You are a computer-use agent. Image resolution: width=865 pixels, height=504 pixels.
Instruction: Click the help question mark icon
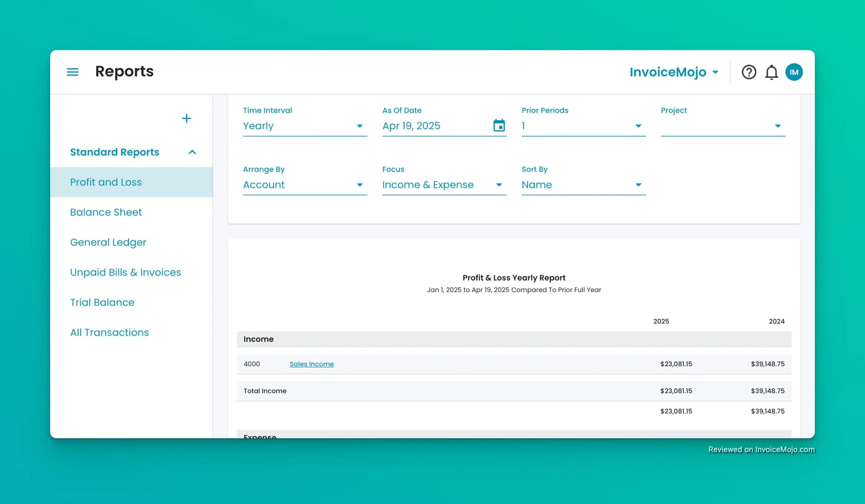[x=749, y=72]
